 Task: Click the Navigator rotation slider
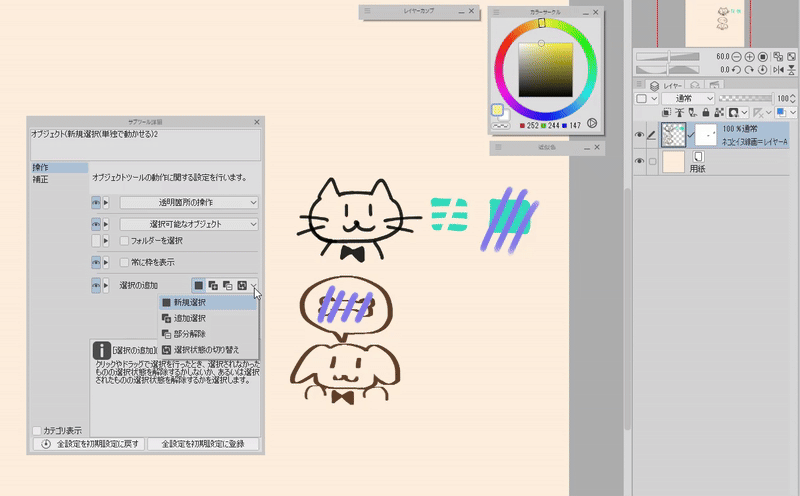(668, 70)
